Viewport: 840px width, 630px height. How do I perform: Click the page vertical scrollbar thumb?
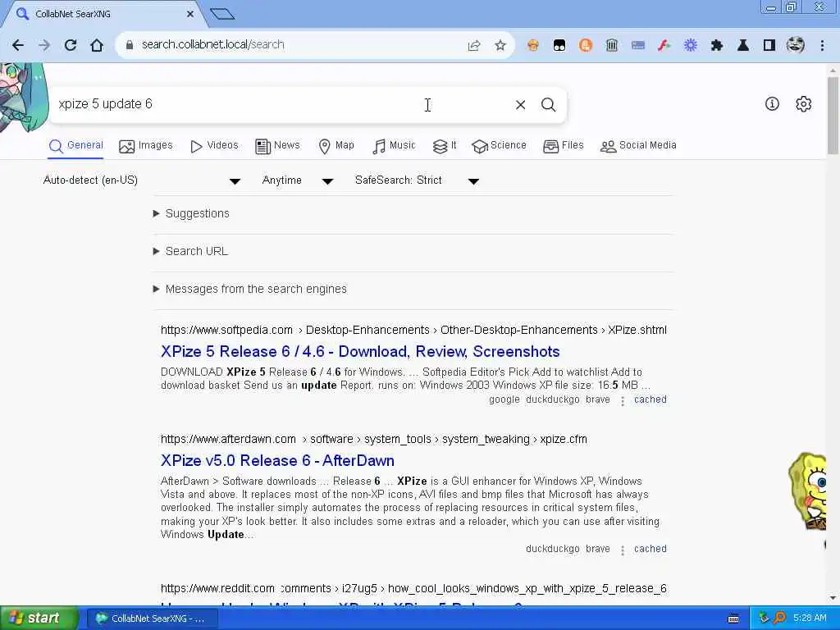[x=833, y=115]
